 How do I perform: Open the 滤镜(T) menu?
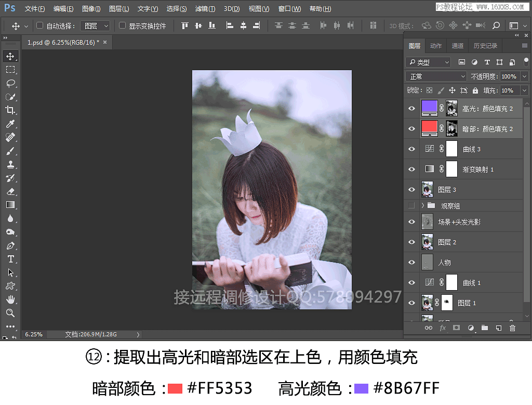click(205, 9)
